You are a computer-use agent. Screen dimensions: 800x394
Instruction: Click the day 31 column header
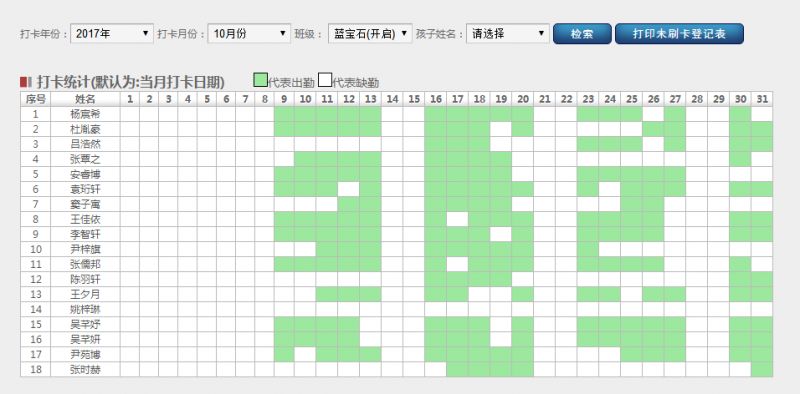coord(762,98)
